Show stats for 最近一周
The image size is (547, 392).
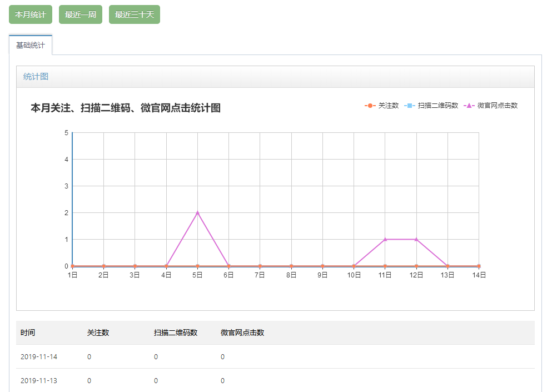[80, 14]
